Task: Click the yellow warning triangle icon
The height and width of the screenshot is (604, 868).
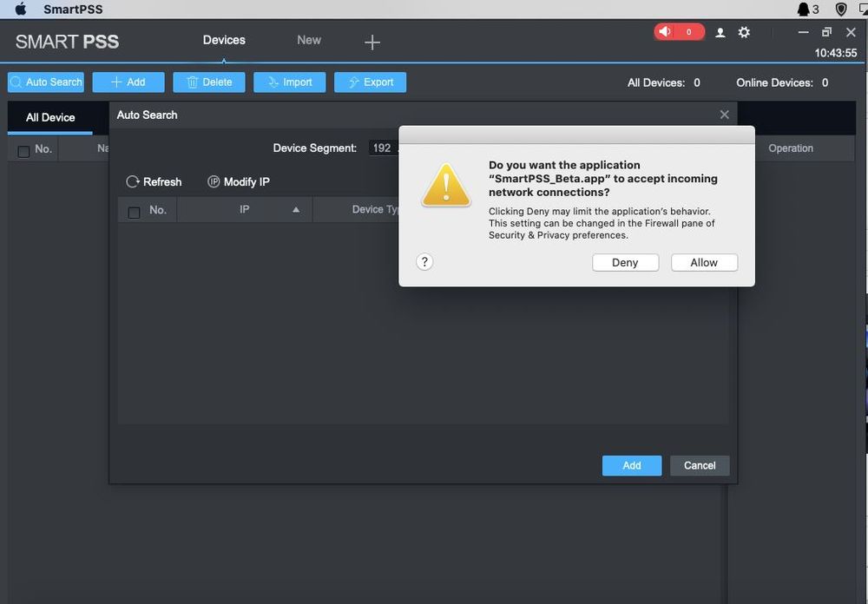Action: [446, 185]
